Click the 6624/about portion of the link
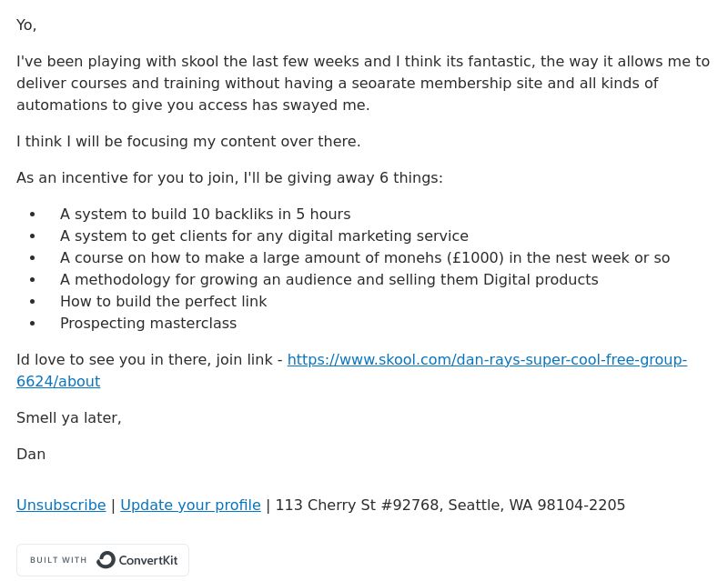The width and height of the screenshot is (728, 581). click(x=58, y=382)
